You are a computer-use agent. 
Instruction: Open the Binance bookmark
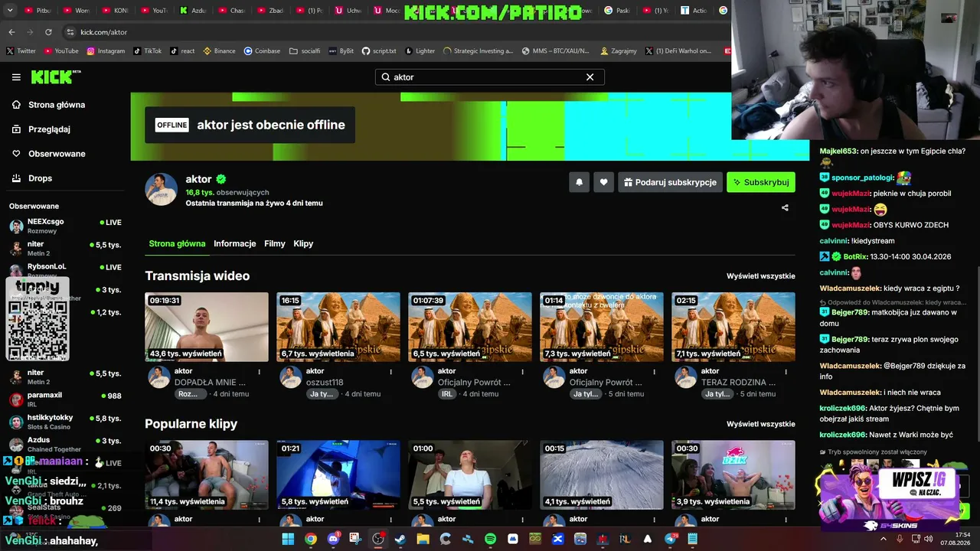tap(219, 51)
